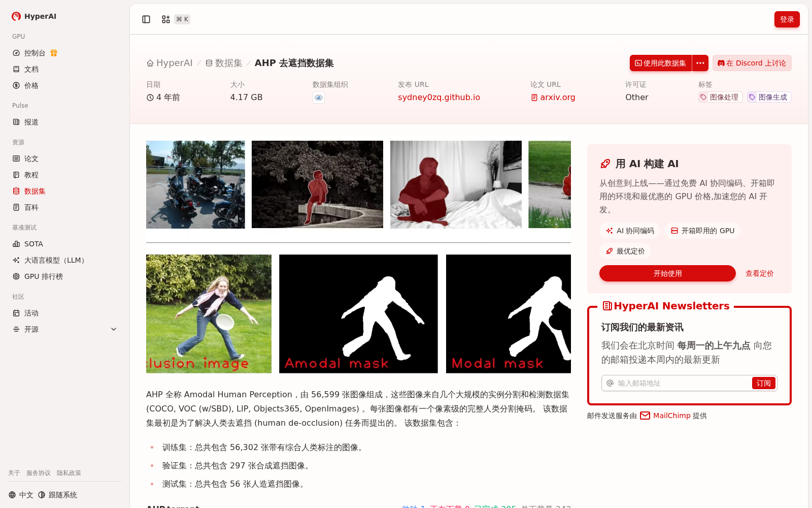Open the 查看定价 link

click(759, 273)
